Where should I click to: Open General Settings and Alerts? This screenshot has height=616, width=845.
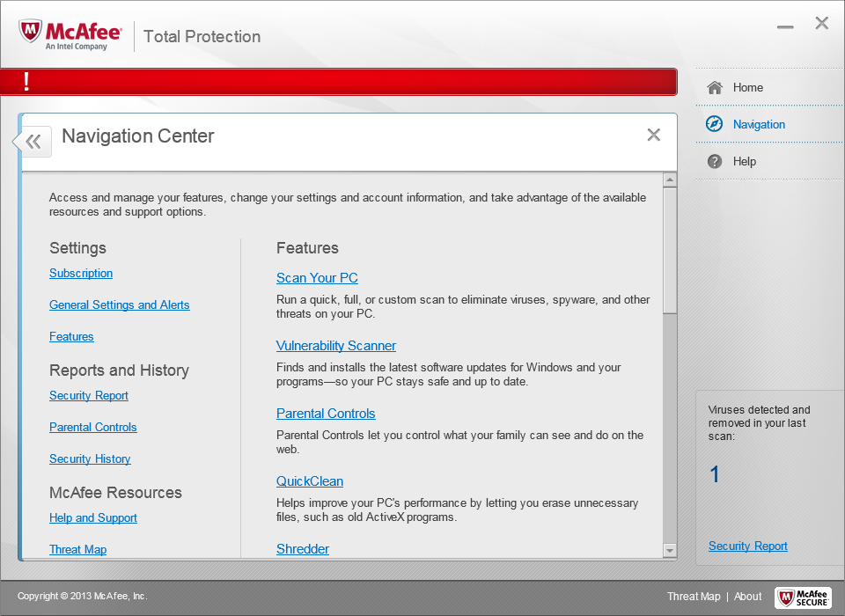120,304
